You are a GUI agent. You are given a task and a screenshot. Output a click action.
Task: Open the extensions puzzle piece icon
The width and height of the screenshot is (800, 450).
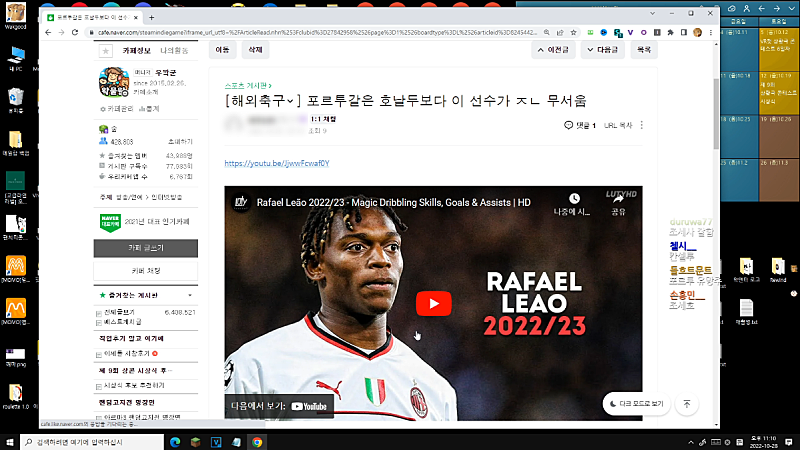click(x=670, y=32)
